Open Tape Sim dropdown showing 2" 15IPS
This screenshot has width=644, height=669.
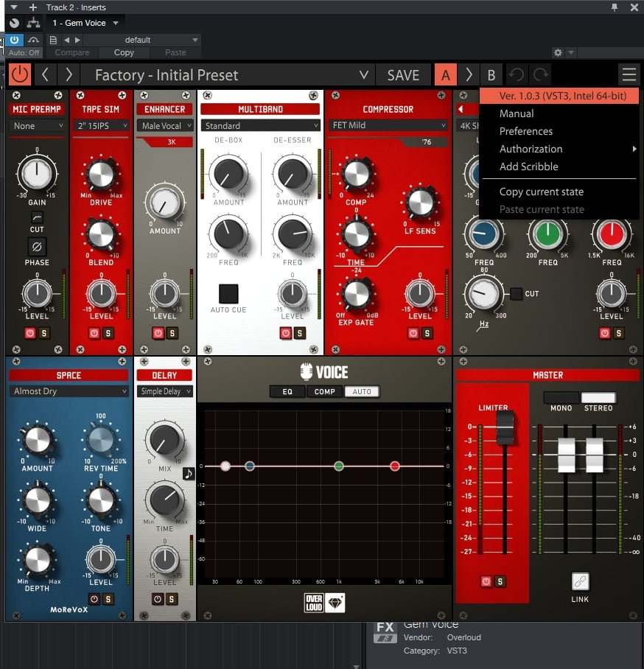coord(101,126)
